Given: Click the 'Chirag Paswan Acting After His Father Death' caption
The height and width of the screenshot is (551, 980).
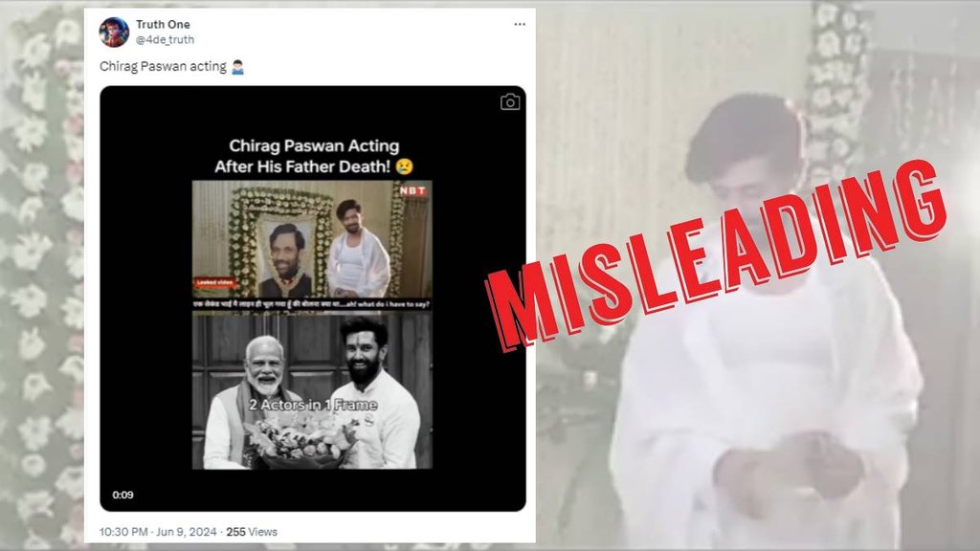Looking at the screenshot, I should coord(313,156).
